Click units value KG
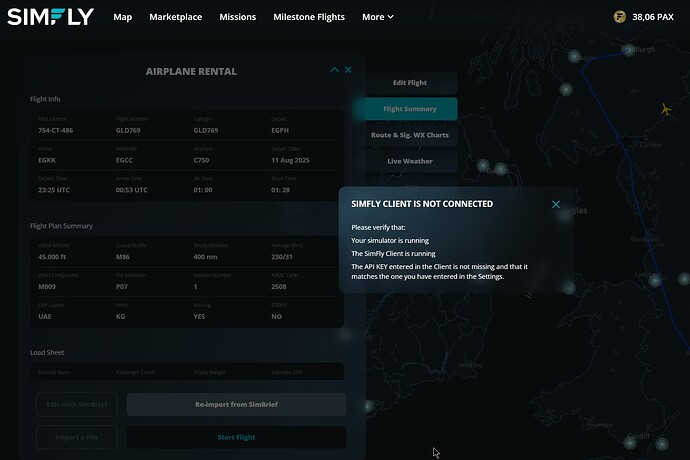 (x=120, y=316)
